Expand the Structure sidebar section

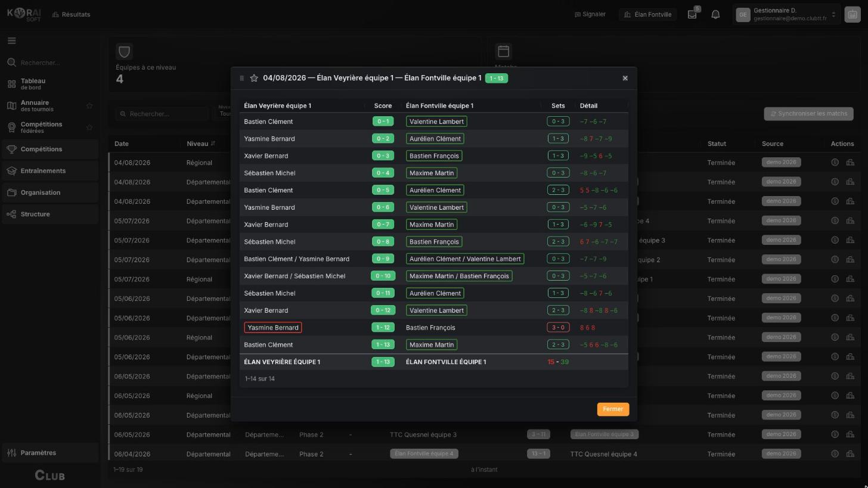(50, 215)
